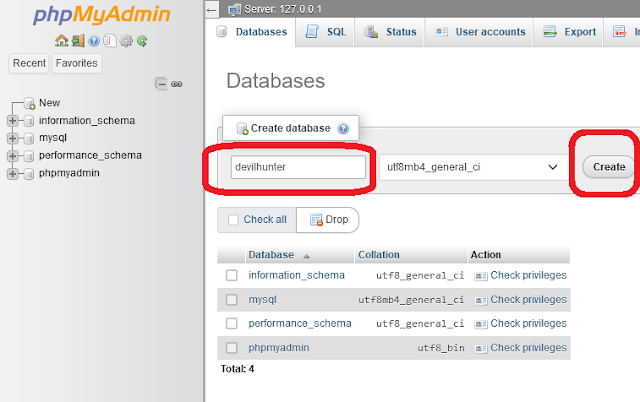Sort by the Collation column header
Screen dimensions: 640x402
click(379, 255)
